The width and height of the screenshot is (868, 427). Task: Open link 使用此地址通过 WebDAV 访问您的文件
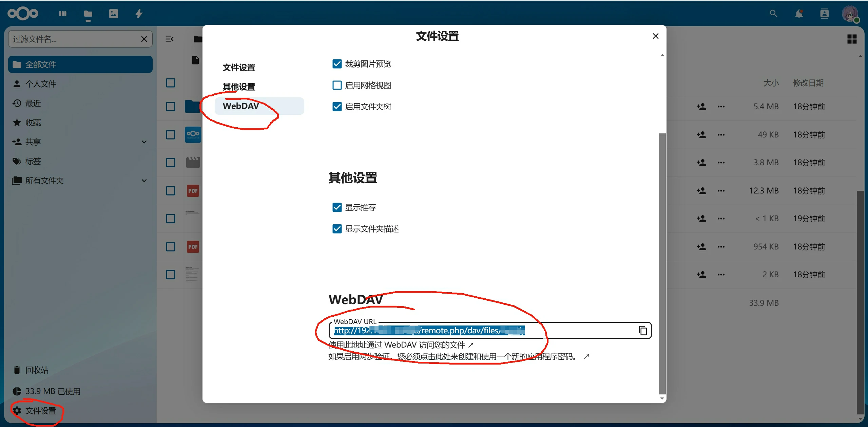click(401, 345)
